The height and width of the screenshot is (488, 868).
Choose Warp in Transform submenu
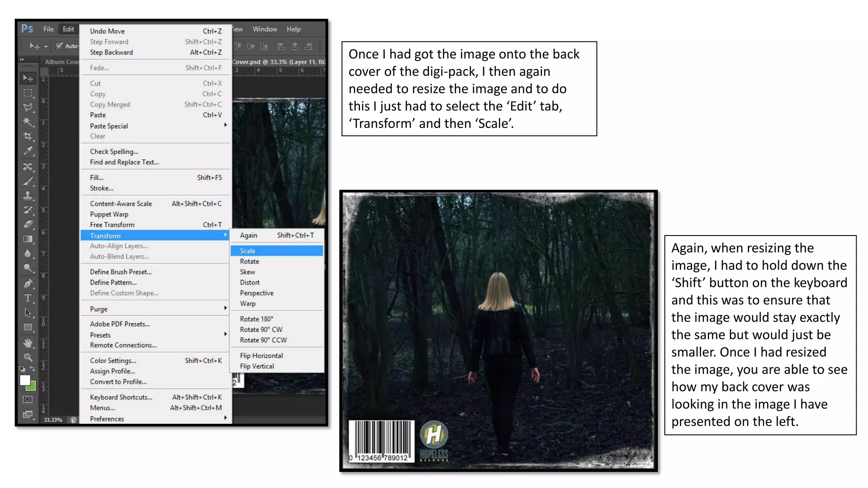point(277,304)
